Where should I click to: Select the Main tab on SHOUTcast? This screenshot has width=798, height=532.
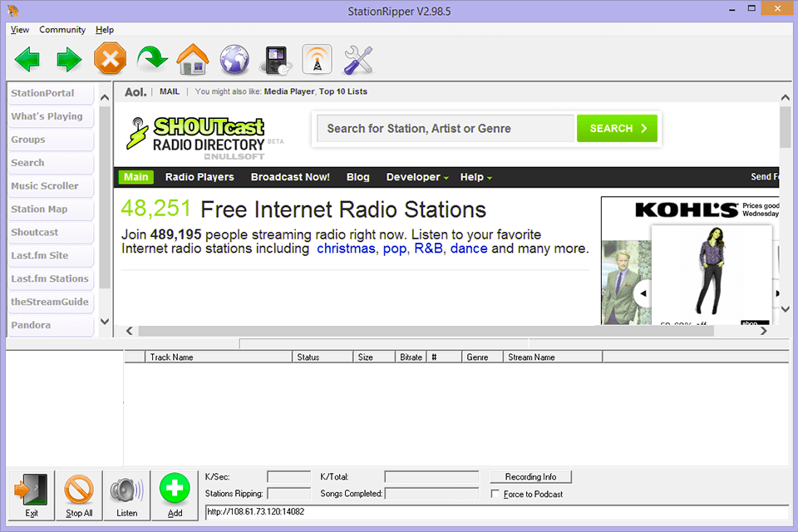pos(135,177)
